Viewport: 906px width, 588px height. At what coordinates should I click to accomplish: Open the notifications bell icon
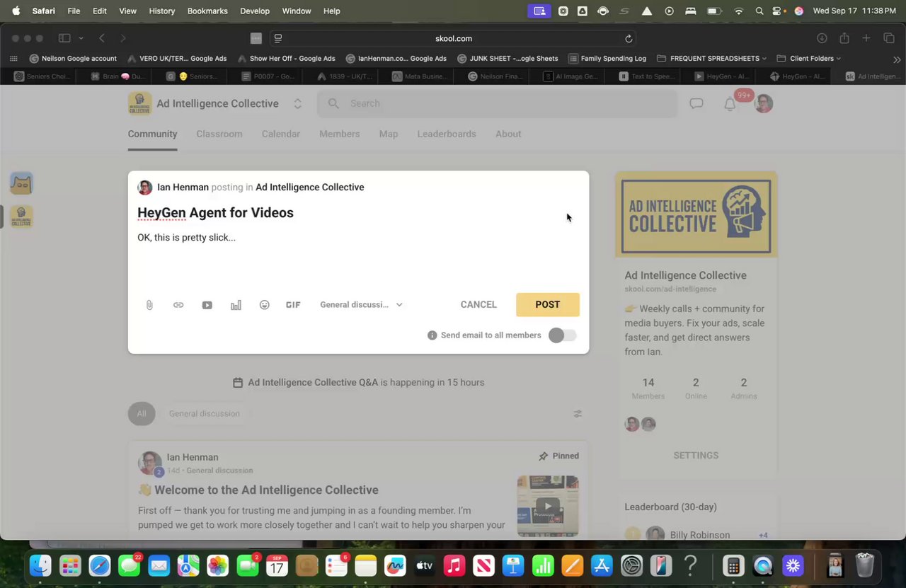(x=730, y=104)
